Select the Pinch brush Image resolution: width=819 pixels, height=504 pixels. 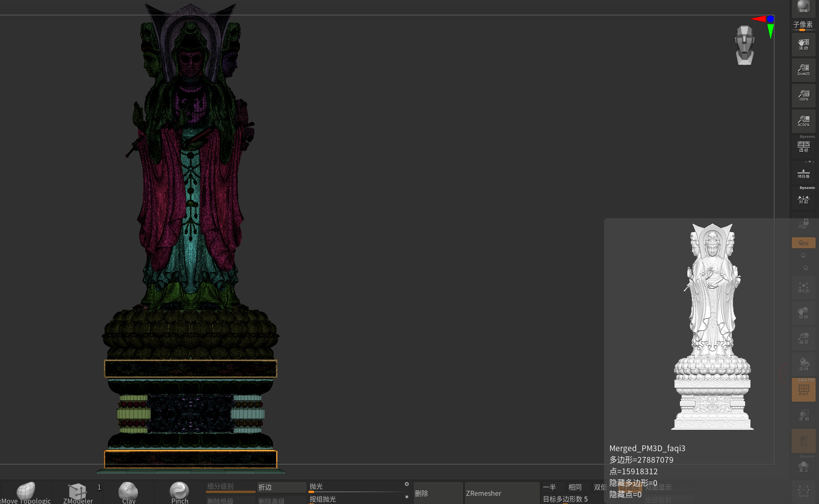[180, 492]
